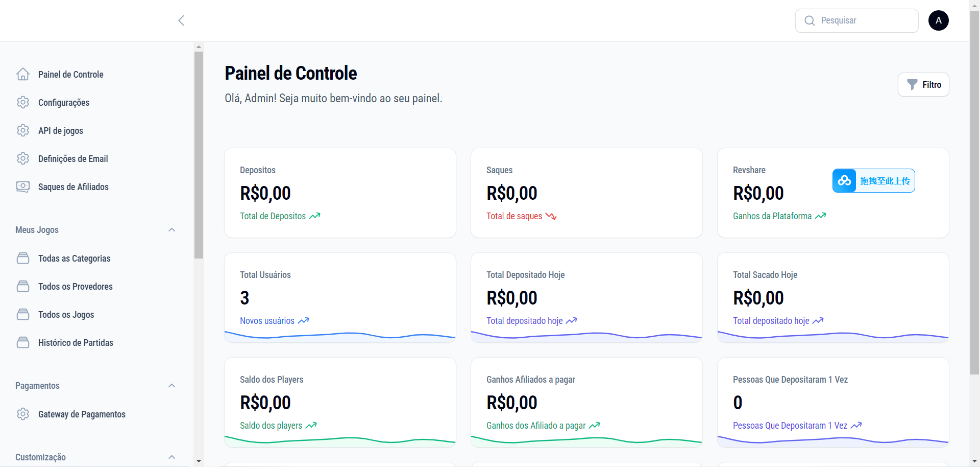
Task: Click the home icon beside Painel de Controle
Action: pyautogui.click(x=23, y=75)
